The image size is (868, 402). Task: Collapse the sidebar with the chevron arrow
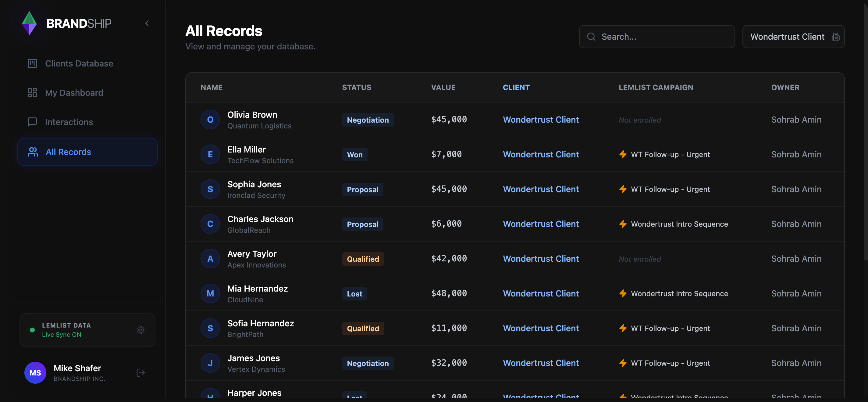(147, 23)
